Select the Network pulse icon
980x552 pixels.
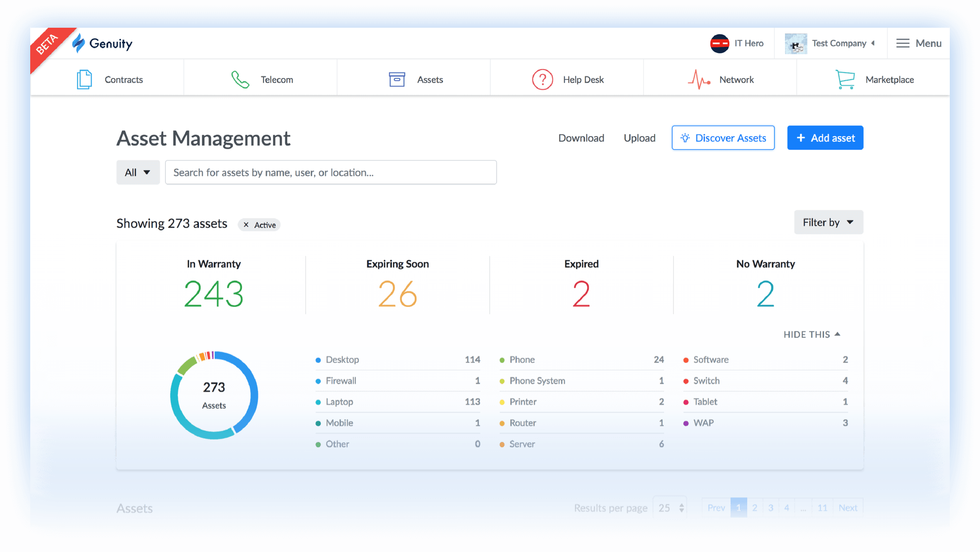(x=699, y=79)
